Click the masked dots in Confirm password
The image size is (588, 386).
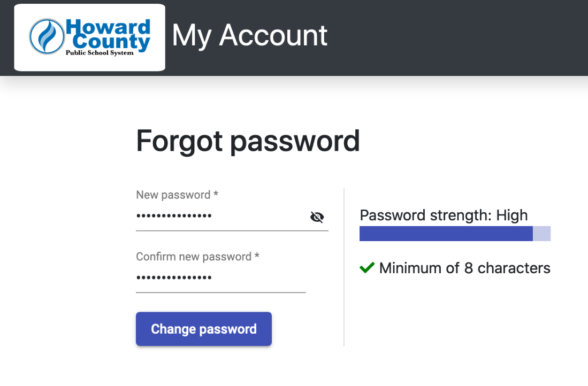(174, 277)
